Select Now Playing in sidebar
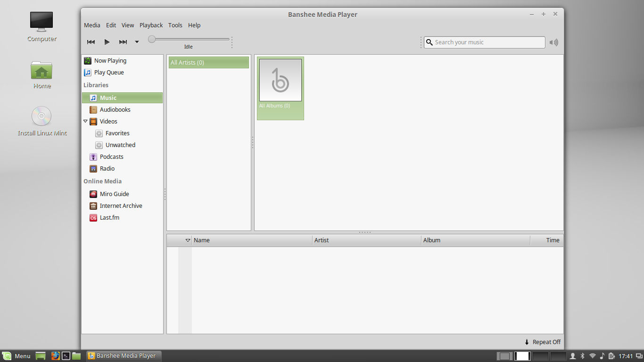This screenshot has width=644, height=362. 122,61
